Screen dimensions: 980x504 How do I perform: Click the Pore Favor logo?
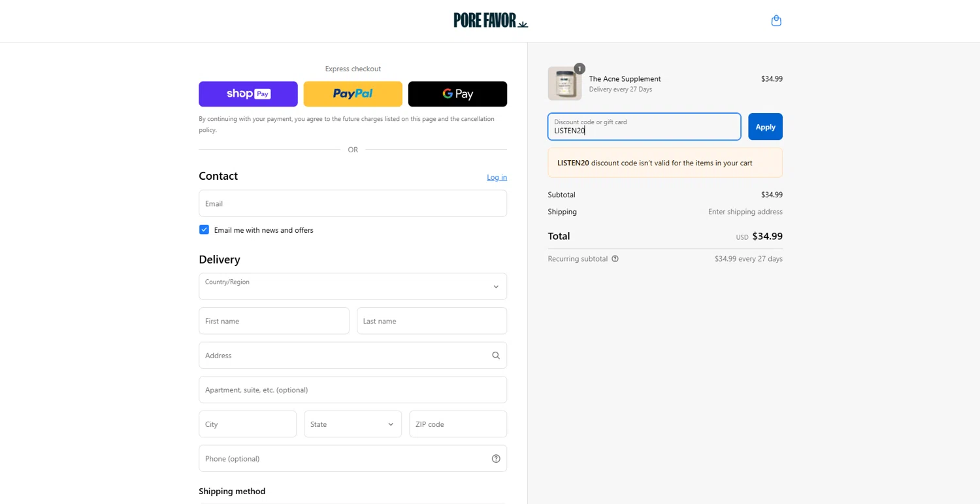[491, 20]
